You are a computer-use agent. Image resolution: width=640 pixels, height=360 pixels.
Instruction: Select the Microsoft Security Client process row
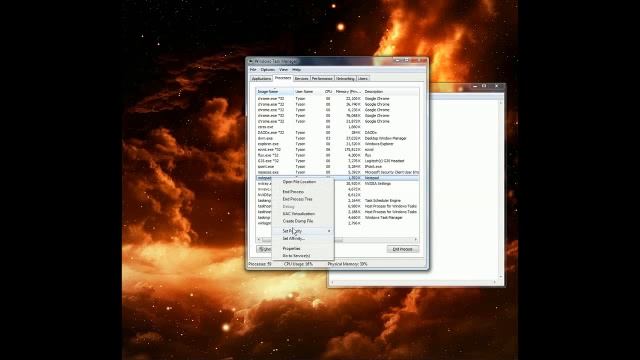click(337, 172)
